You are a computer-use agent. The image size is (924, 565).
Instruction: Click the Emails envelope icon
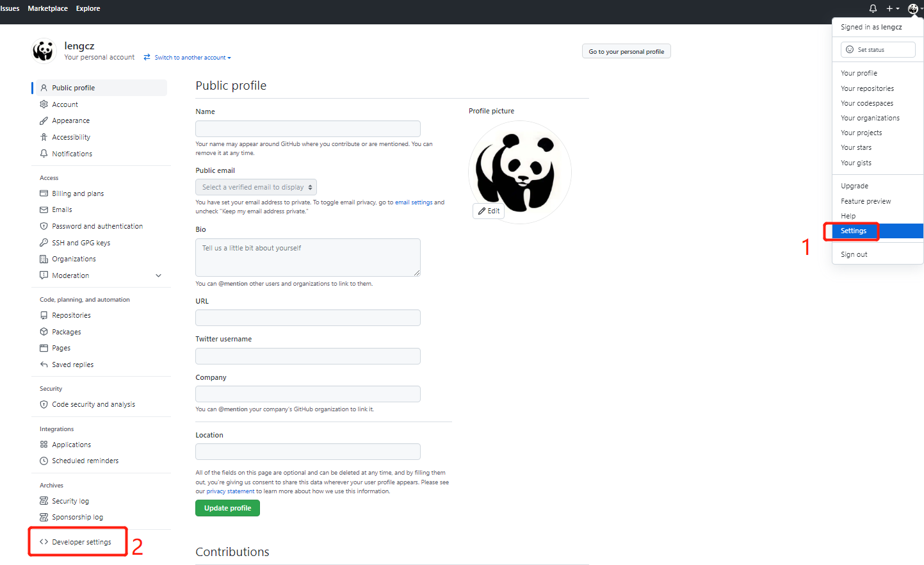(44, 209)
